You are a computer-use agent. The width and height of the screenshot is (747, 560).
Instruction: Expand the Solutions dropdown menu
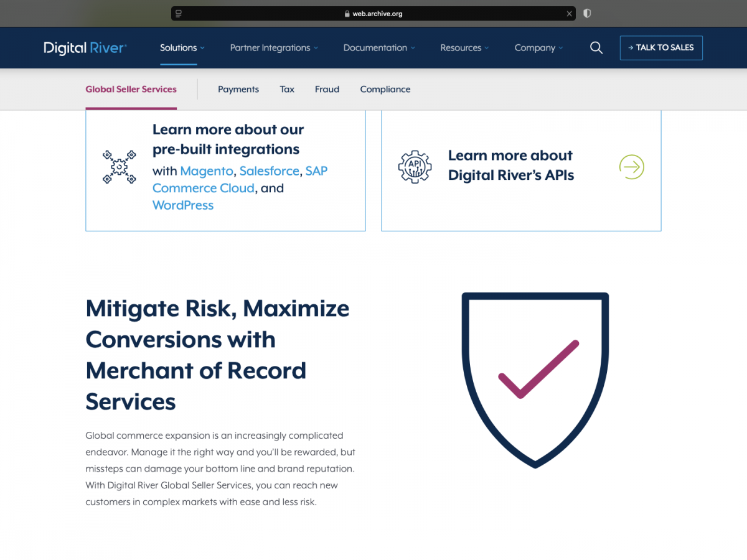(x=182, y=48)
